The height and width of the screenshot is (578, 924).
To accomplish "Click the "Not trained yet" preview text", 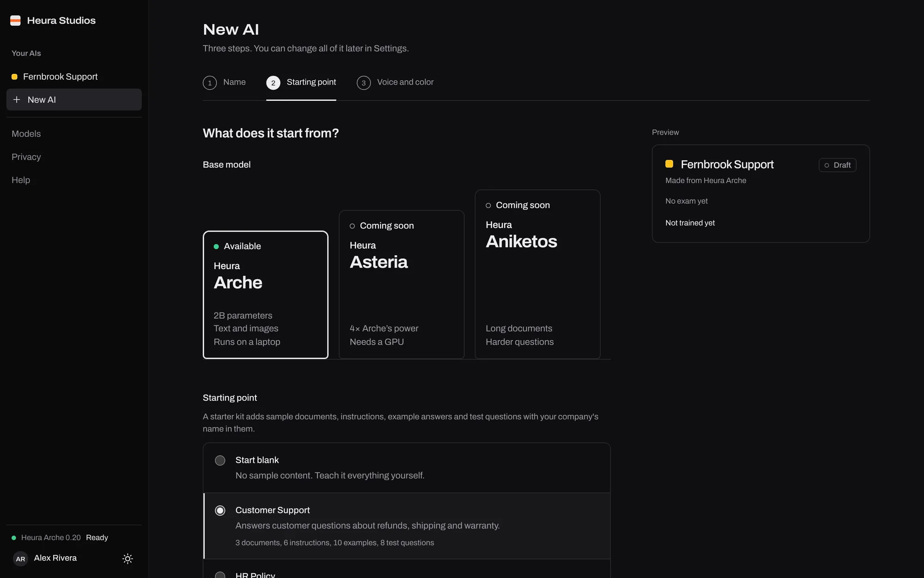I will tap(690, 223).
